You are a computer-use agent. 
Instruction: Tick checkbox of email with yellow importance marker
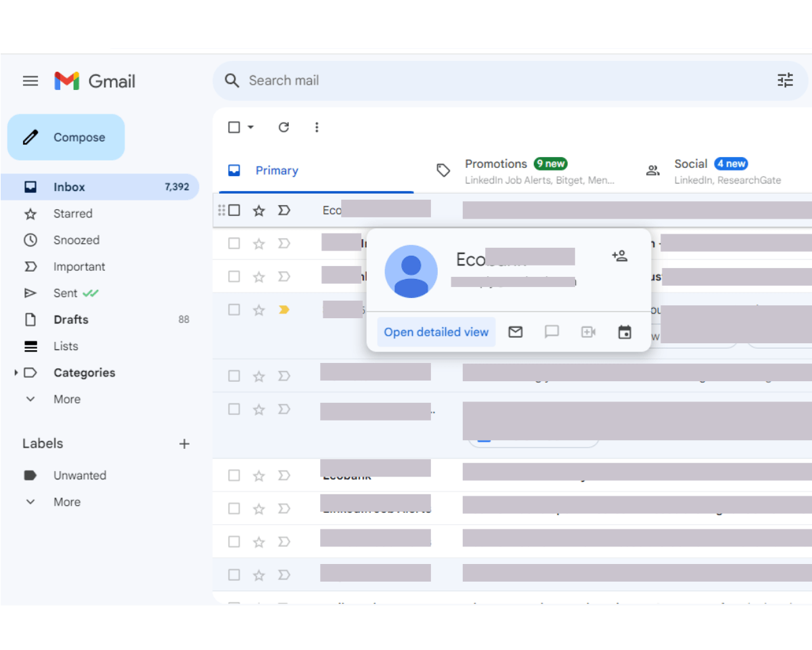click(x=234, y=309)
